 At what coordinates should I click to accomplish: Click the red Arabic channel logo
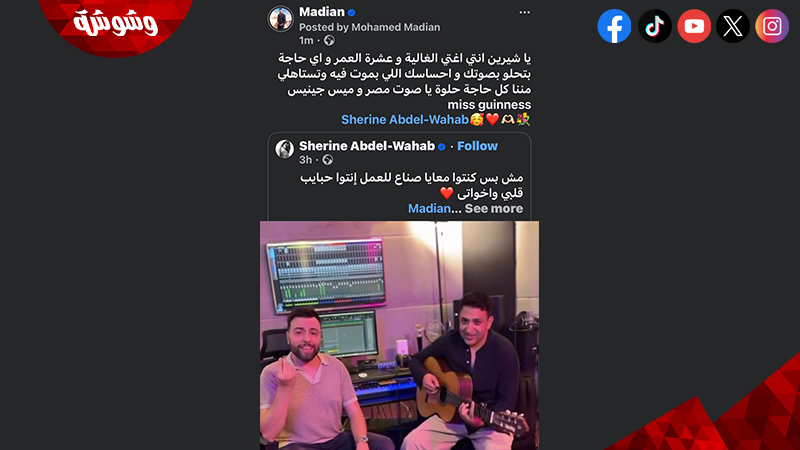point(116,24)
